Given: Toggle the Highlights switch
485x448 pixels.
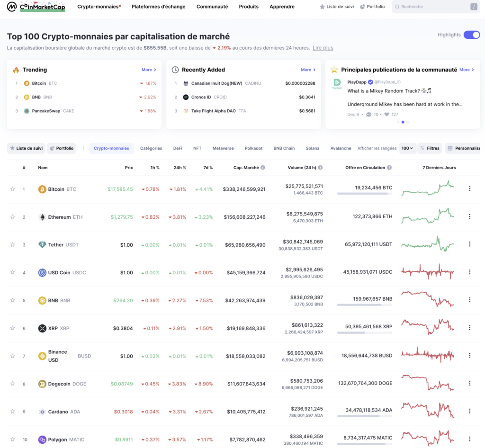Looking at the screenshot, I should (x=472, y=35).
